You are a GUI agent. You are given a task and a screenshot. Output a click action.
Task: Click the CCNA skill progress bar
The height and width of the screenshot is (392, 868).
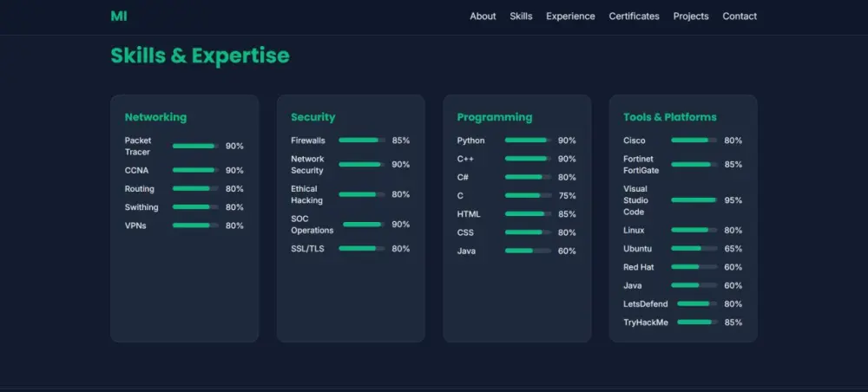(195, 170)
